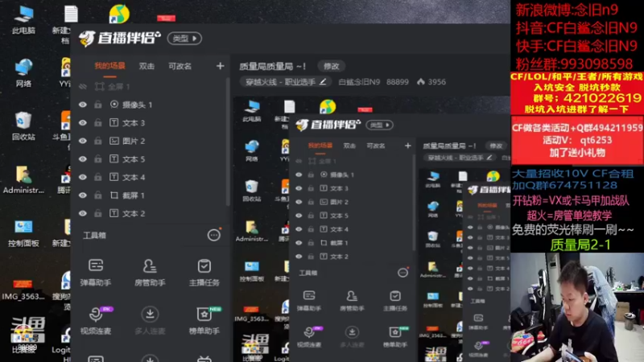Select the 文本 3 source row label
Image resolution: width=644 pixels, height=362 pixels.
(x=134, y=123)
